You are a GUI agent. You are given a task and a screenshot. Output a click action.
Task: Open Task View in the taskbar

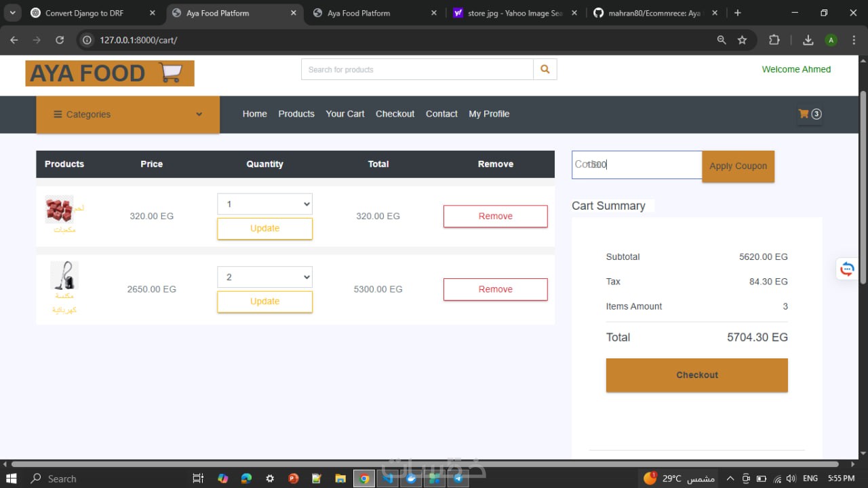coord(198,478)
